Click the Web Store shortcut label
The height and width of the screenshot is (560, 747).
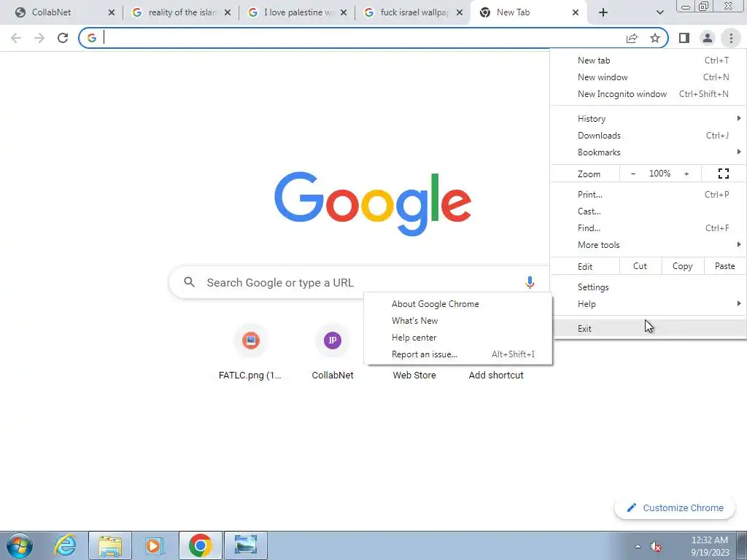coord(414,376)
